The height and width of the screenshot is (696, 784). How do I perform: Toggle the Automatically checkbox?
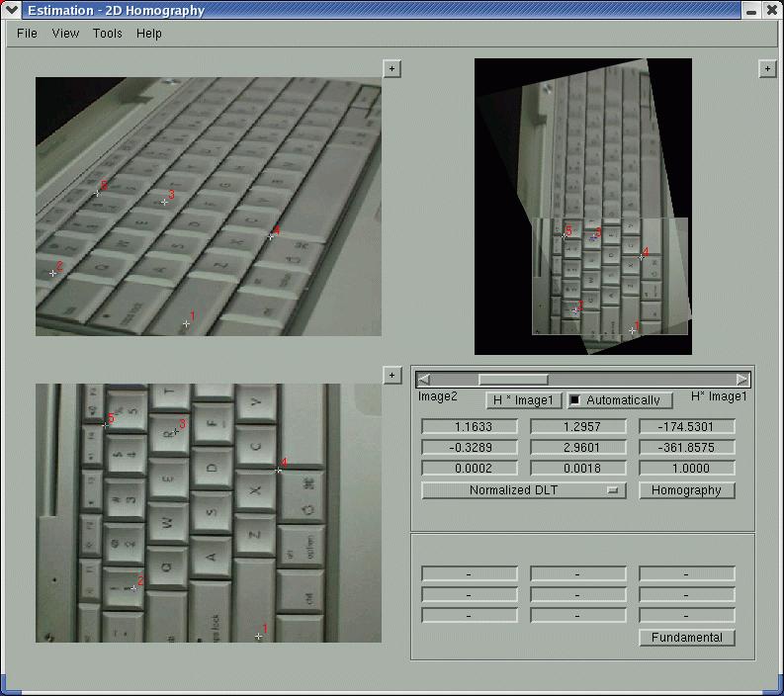pos(575,400)
